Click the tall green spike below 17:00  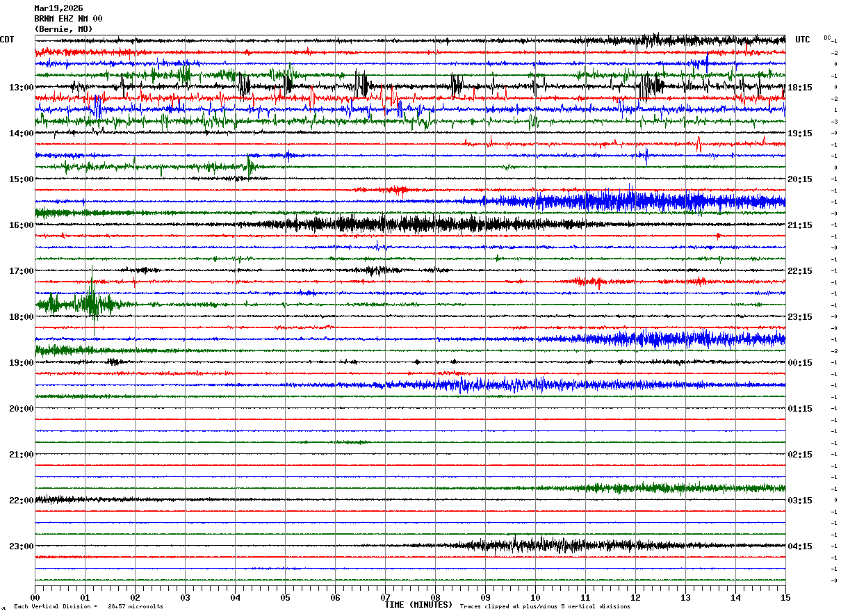click(x=92, y=299)
